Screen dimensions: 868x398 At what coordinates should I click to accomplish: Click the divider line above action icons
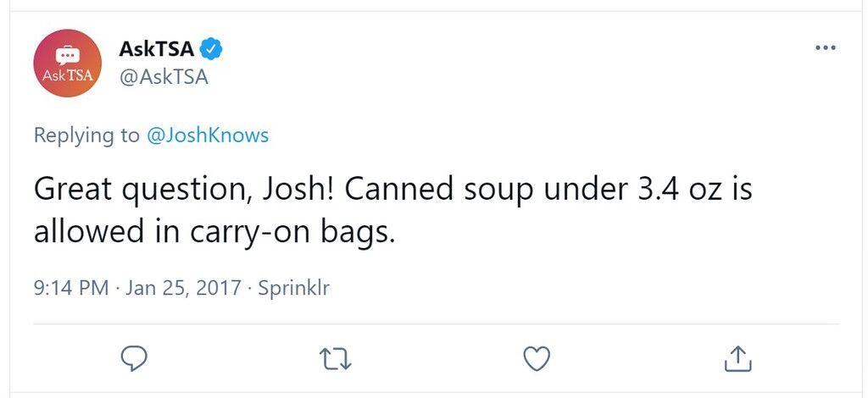(437, 324)
